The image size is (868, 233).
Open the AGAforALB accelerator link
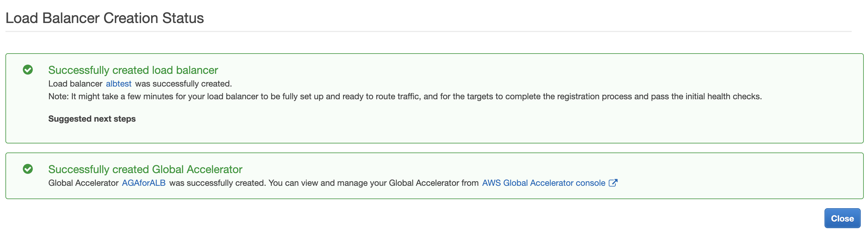coord(144,183)
